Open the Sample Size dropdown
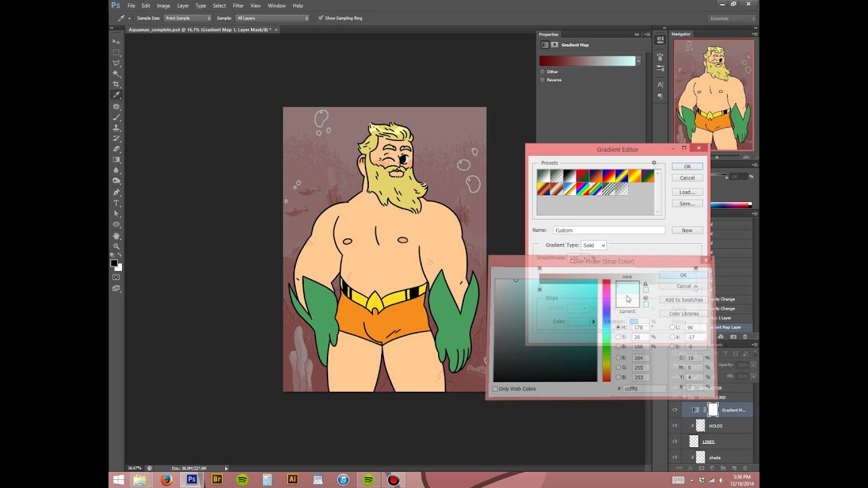The image size is (868, 488). pyautogui.click(x=187, y=18)
